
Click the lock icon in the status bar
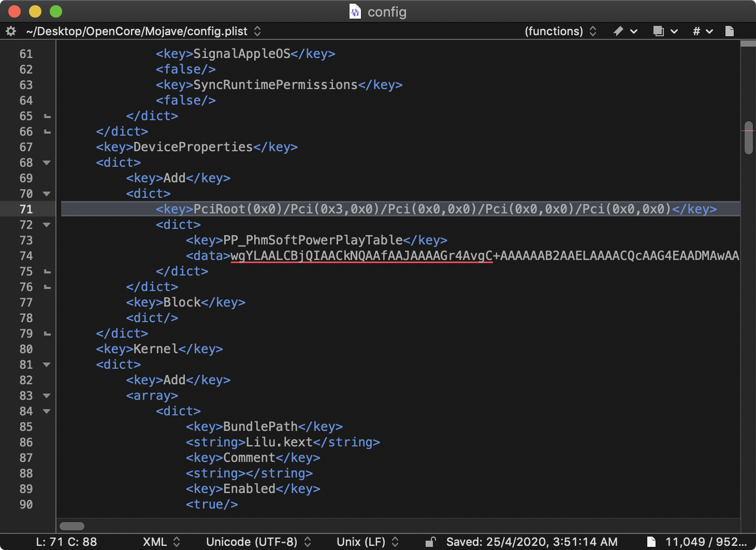pos(430,542)
